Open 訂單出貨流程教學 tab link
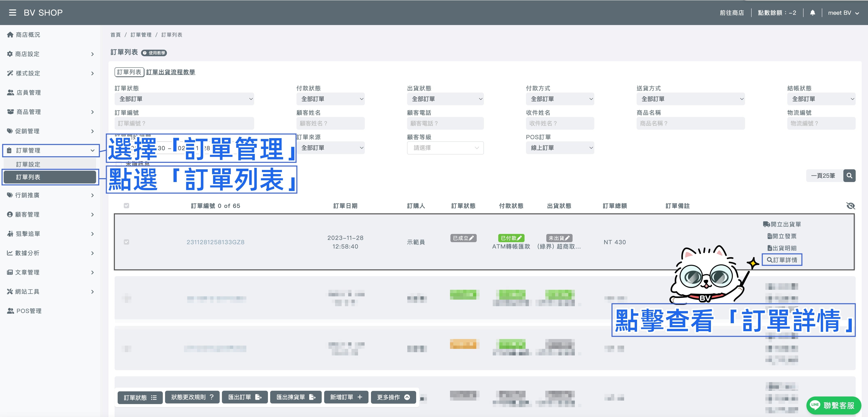This screenshot has height=417, width=868. click(170, 72)
